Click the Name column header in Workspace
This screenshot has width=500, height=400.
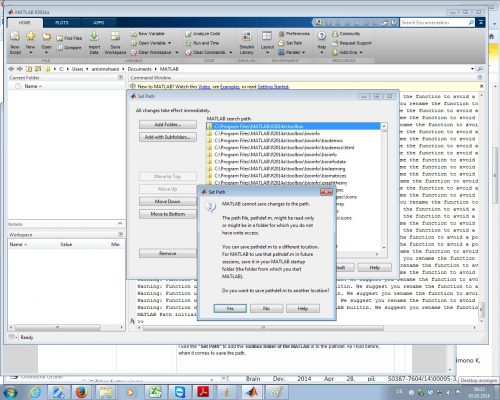point(18,244)
